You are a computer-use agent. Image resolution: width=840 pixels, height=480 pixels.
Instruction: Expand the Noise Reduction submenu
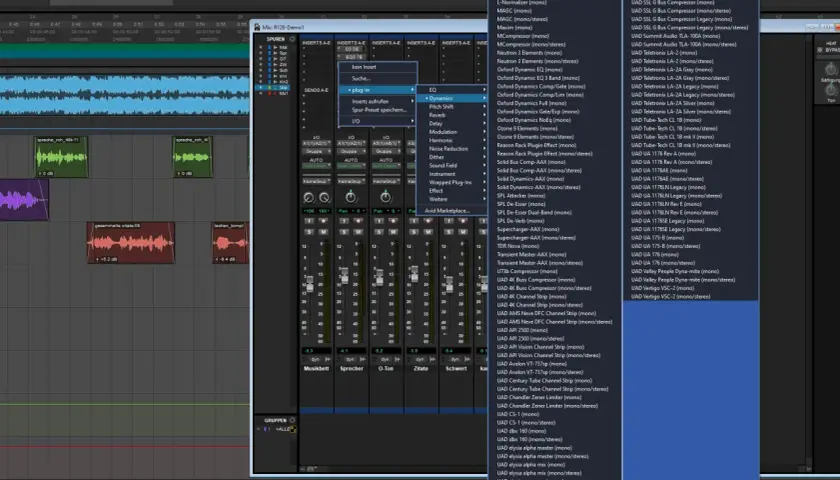[451, 149]
